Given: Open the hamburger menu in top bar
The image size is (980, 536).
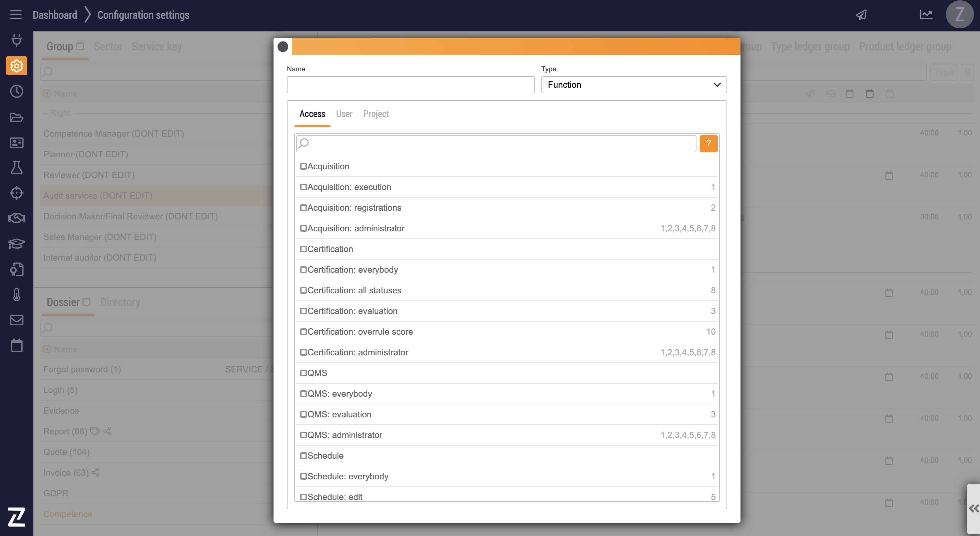Looking at the screenshot, I should click(16, 15).
